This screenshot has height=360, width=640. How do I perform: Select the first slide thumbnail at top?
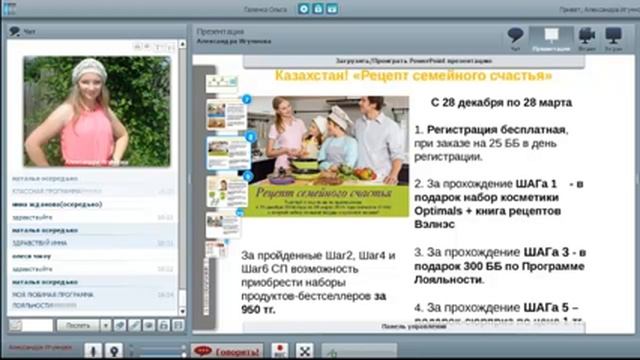point(222,83)
